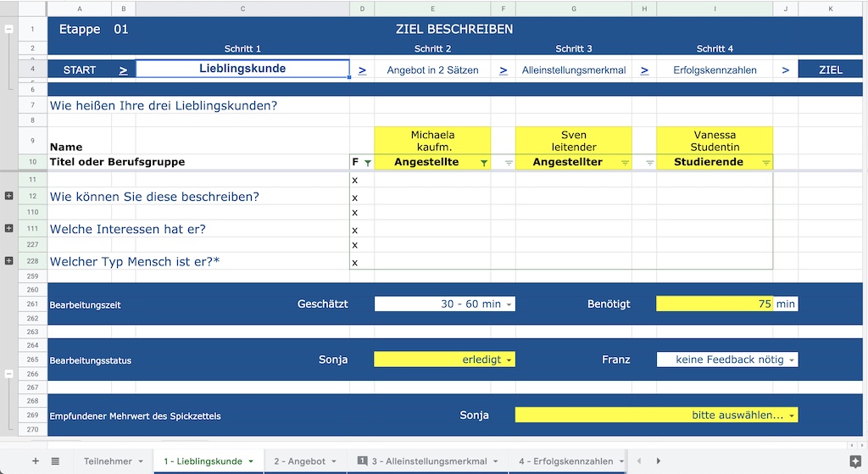This screenshot has width=868, height=474.
Task: Select the 'Alleinstellungsmerkmal' step cell in row 4
Action: pos(574,70)
